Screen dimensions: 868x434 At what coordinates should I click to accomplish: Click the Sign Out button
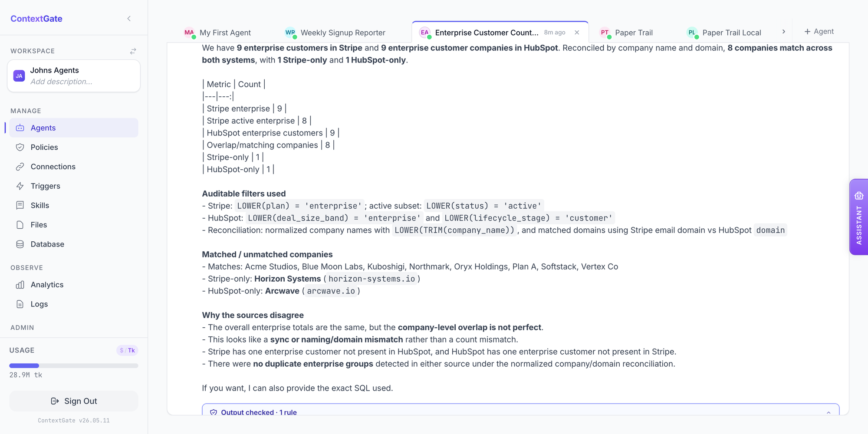pos(74,401)
